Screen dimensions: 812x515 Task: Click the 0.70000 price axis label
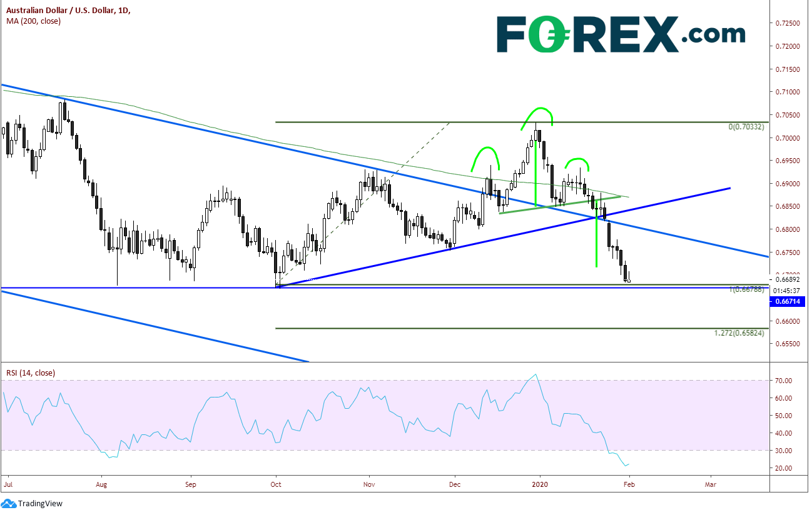788,138
